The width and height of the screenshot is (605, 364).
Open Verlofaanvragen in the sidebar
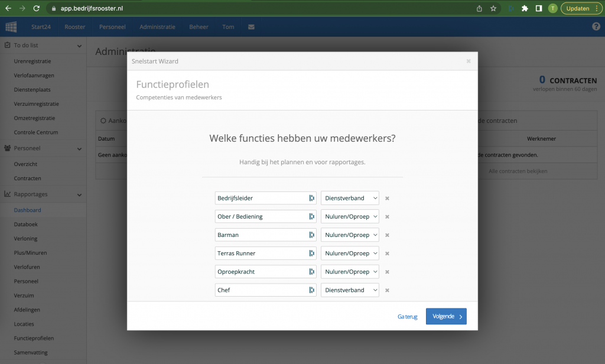click(x=34, y=76)
